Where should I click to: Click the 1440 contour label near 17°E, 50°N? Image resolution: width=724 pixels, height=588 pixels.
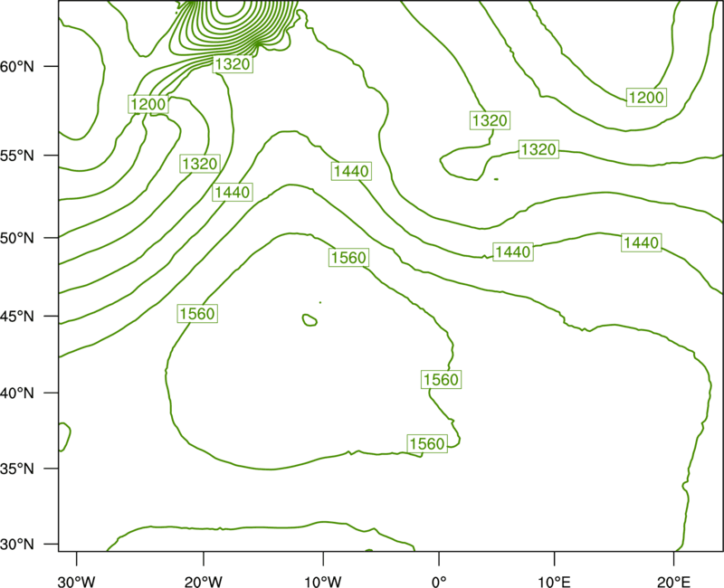(x=641, y=242)
